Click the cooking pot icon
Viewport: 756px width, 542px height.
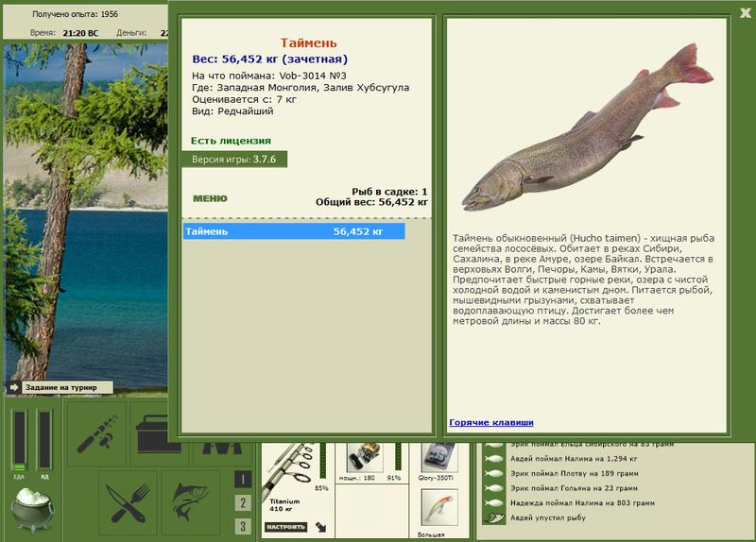point(33,509)
